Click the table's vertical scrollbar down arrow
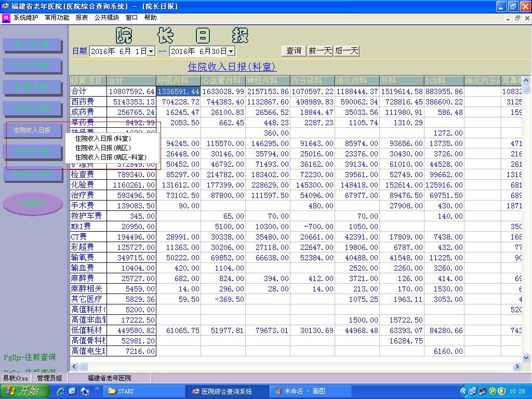The width and height of the screenshot is (532, 399). [x=526, y=357]
